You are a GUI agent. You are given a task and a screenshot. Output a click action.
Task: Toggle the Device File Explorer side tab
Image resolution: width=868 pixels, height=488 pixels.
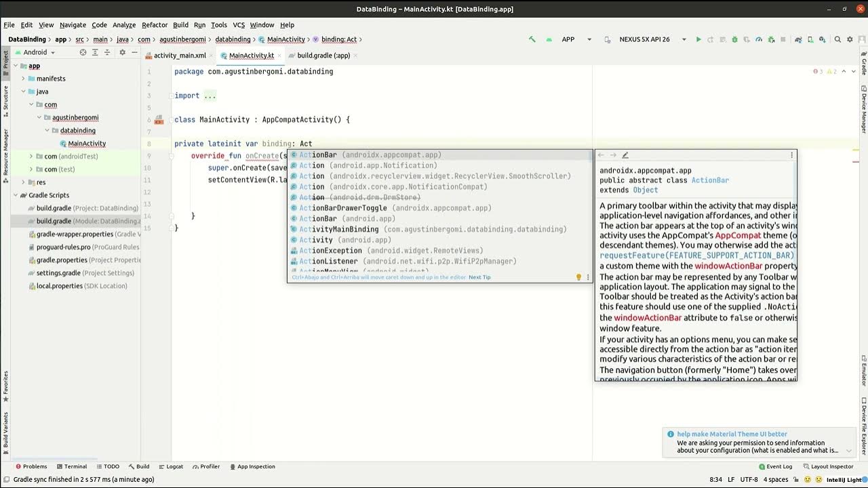(x=863, y=426)
